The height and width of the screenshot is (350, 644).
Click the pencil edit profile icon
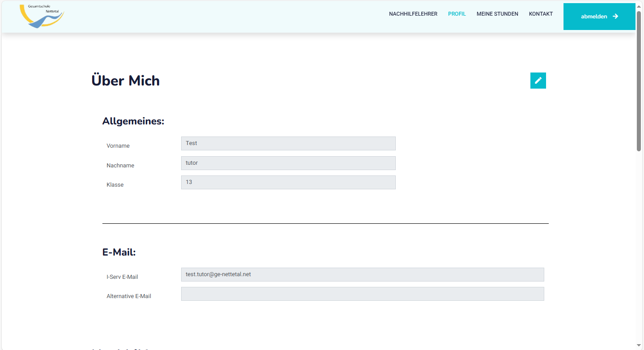[538, 81]
